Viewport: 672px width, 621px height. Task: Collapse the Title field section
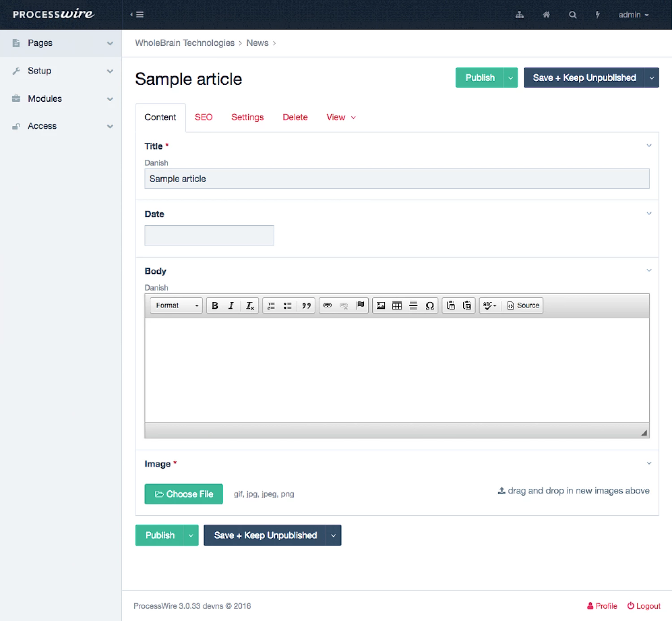pos(649,146)
